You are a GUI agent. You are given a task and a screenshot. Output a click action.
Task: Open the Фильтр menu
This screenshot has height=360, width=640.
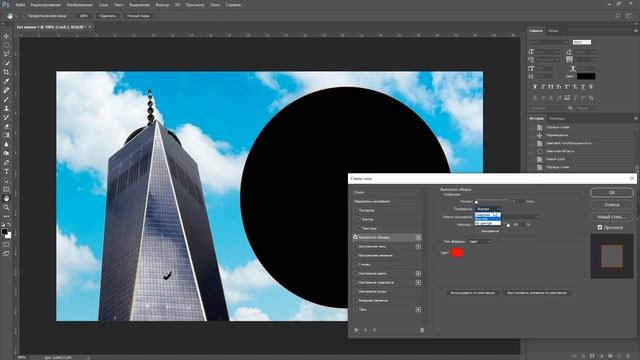pyautogui.click(x=162, y=5)
